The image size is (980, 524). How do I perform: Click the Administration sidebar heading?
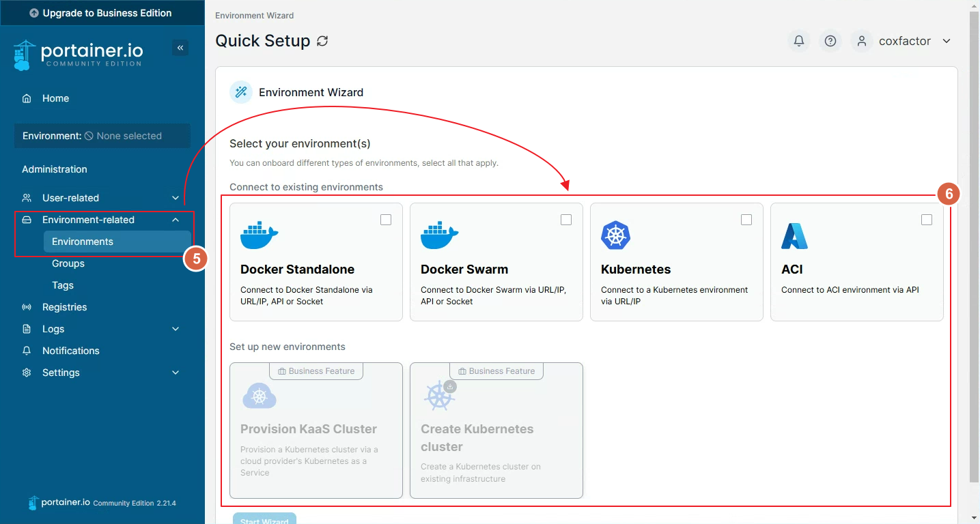[55, 169]
